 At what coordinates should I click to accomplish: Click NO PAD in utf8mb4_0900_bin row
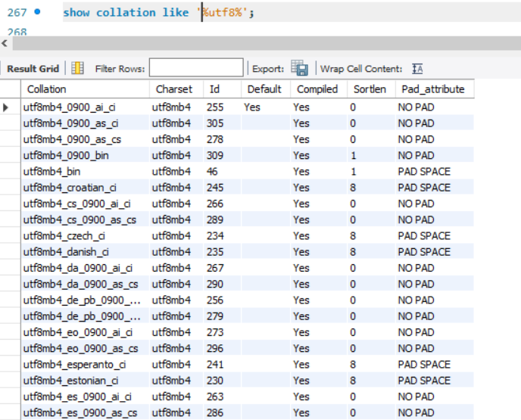[x=435, y=155]
